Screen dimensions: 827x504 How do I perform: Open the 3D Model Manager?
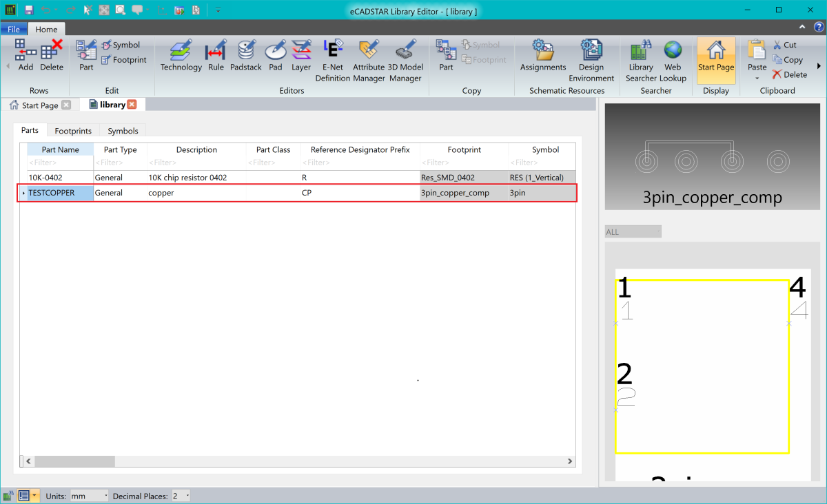405,61
